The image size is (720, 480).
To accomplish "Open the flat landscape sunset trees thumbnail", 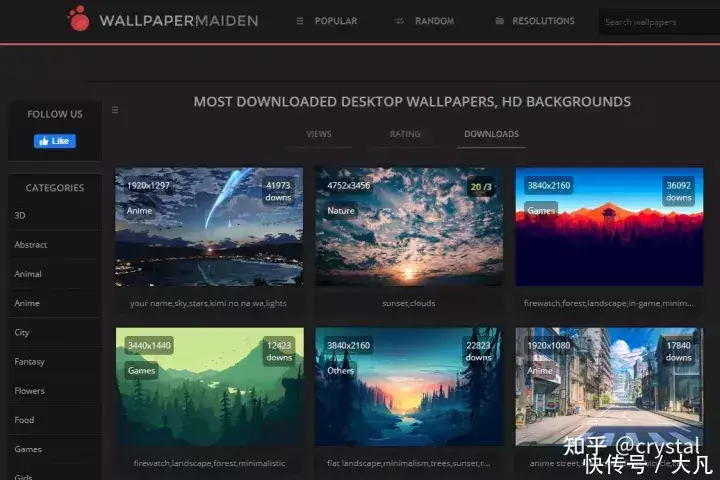I will coord(409,387).
